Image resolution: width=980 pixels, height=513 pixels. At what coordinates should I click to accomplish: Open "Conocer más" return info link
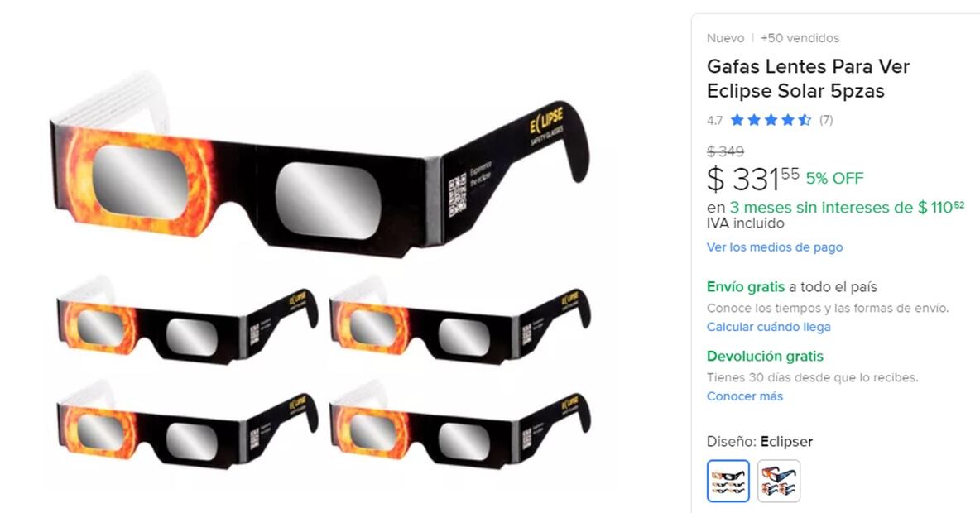(744, 396)
